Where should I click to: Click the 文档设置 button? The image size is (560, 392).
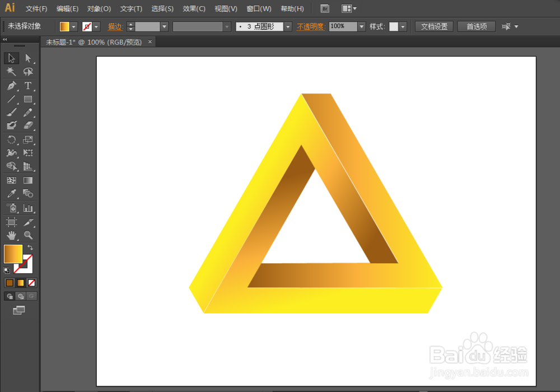(434, 26)
